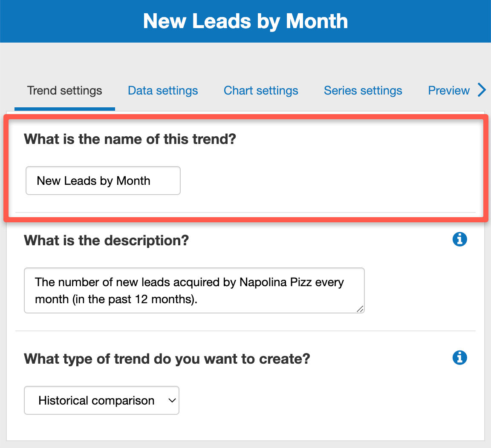Open the Chart settings tab
Viewport: 491px width, 448px height.
click(x=260, y=90)
